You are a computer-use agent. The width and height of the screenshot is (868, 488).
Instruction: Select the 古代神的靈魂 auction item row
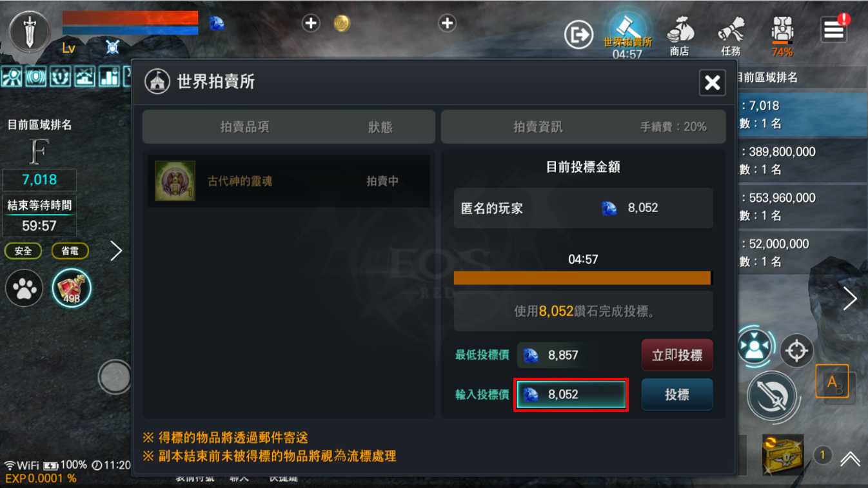[x=289, y=181]
